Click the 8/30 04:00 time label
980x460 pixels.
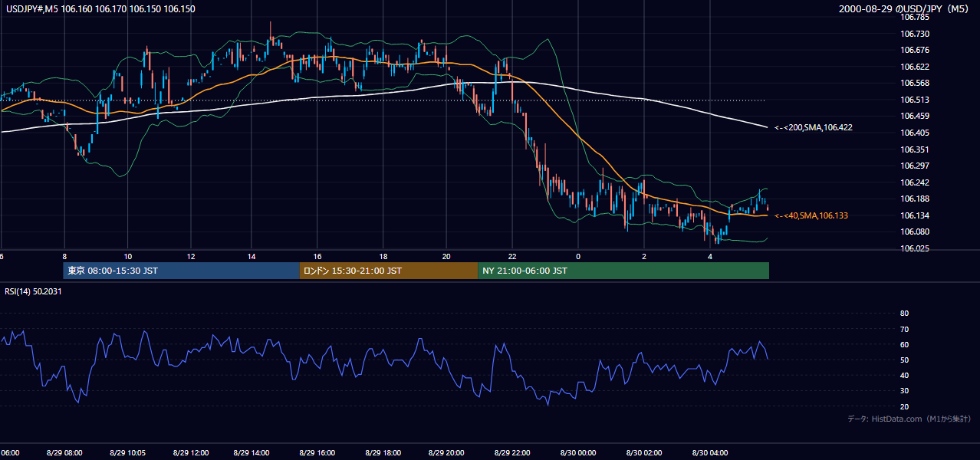pos(710,452)
